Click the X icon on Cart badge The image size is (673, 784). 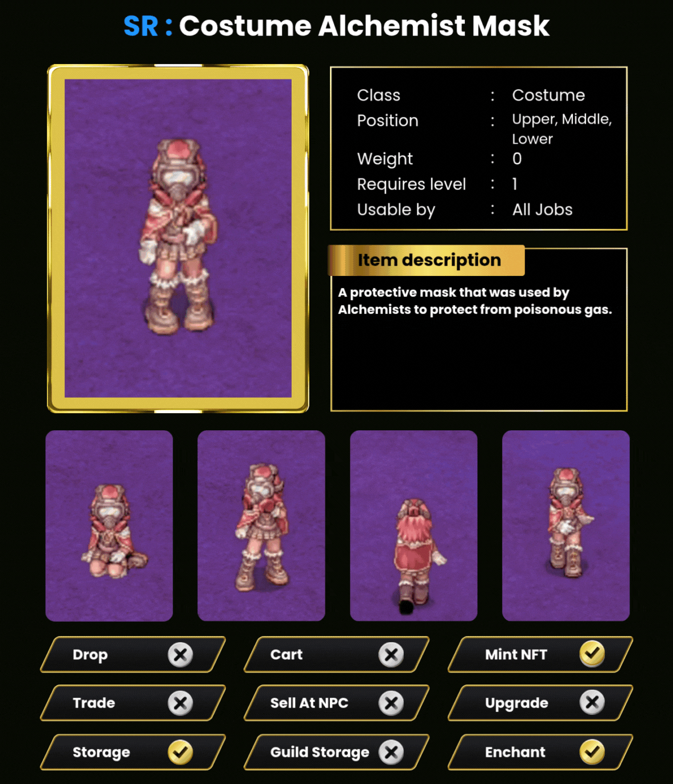click(391, 654)
